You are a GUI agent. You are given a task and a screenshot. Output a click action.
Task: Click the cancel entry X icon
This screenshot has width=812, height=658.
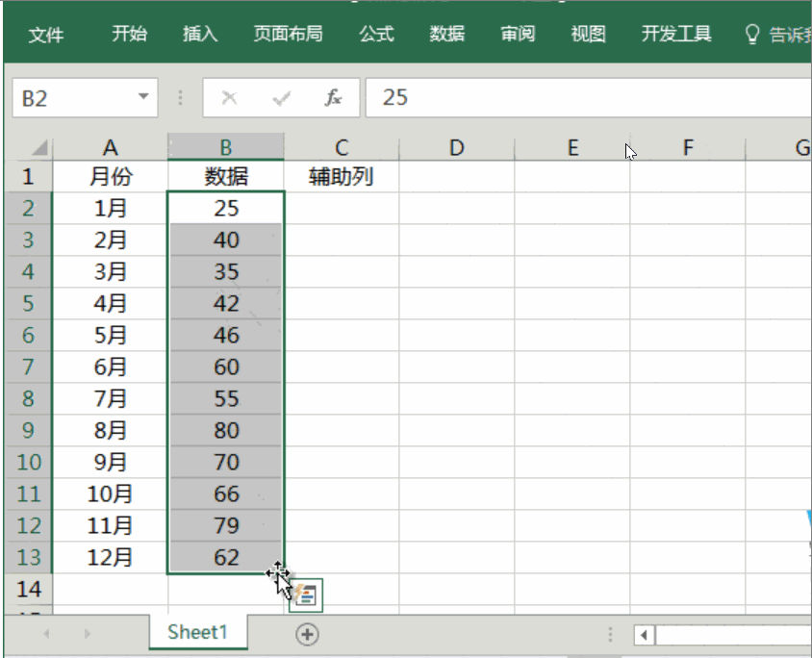[229, 97]
